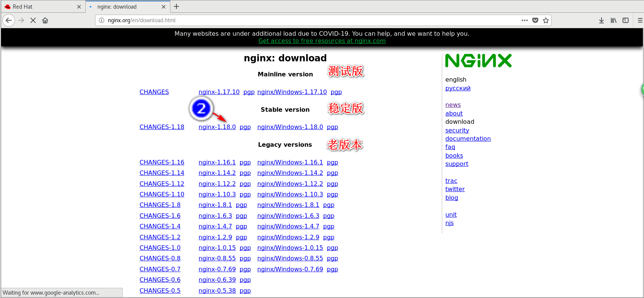This screenshot has height=298, width=644.
Task: Open CHANGES-0.5 link
Action: [x=160, y=290]
